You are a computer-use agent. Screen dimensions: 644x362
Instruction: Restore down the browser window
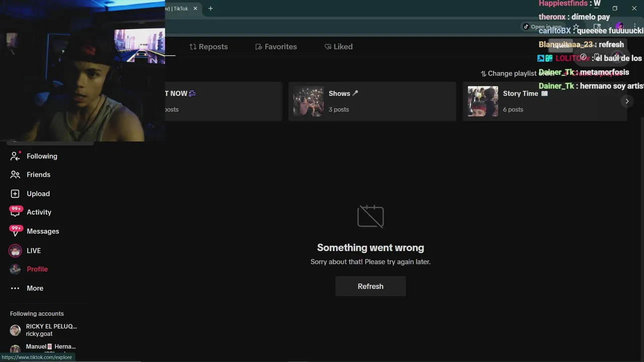pos(615,9)
